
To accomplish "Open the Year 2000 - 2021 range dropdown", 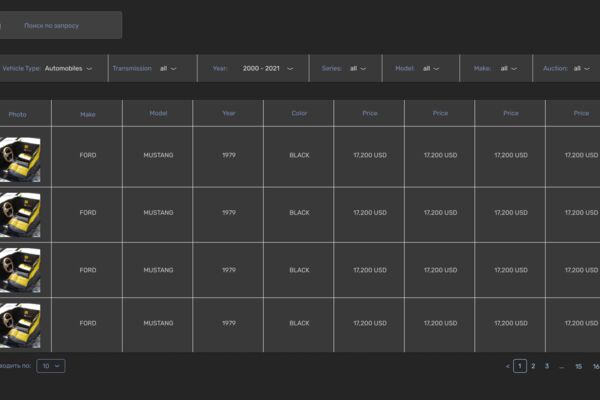I will pos(253,69).
